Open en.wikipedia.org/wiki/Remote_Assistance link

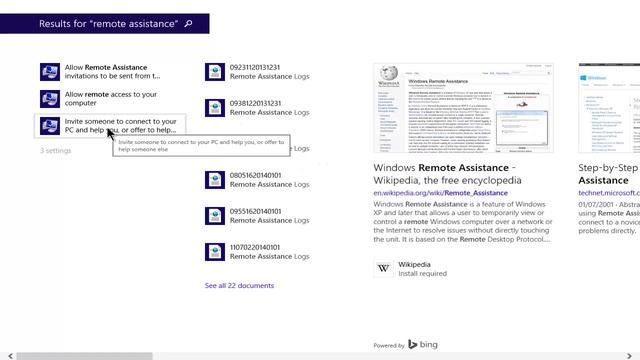[440, 193]
